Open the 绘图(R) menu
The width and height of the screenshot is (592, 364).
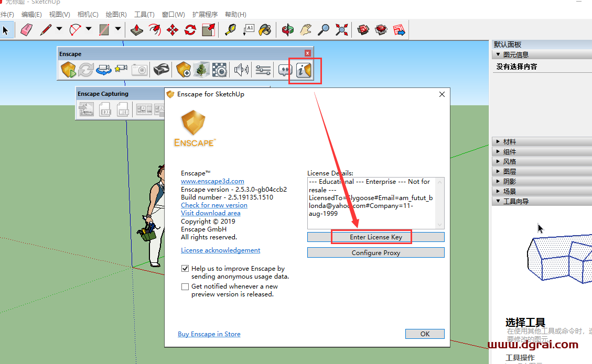(116, 14)
